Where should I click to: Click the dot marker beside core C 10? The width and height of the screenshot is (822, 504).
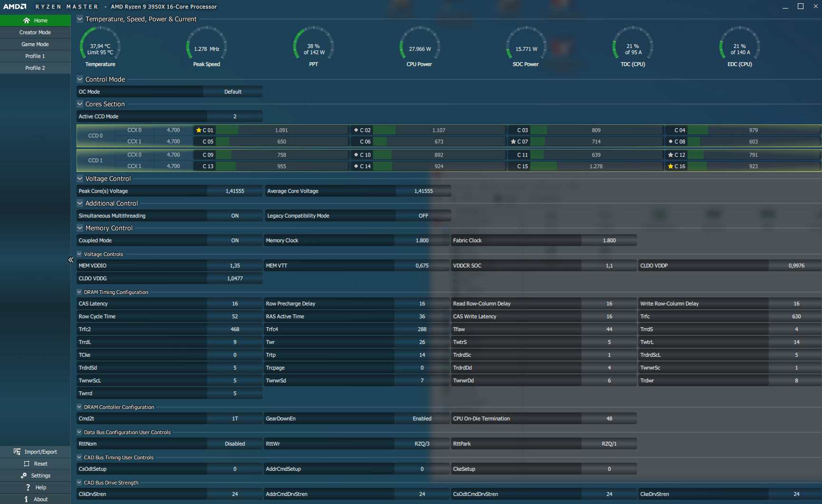click(x=356, y=155)
